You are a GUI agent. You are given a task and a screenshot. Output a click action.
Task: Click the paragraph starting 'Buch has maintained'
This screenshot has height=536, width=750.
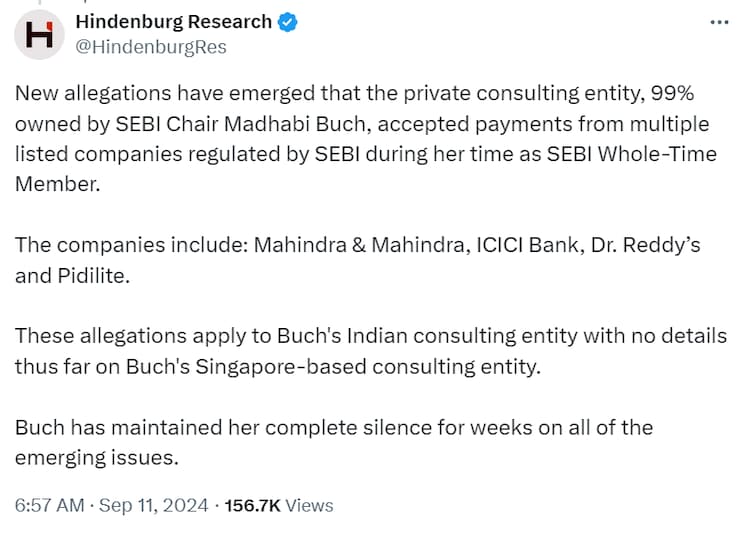pyautogui.click(x=334, y=442)
